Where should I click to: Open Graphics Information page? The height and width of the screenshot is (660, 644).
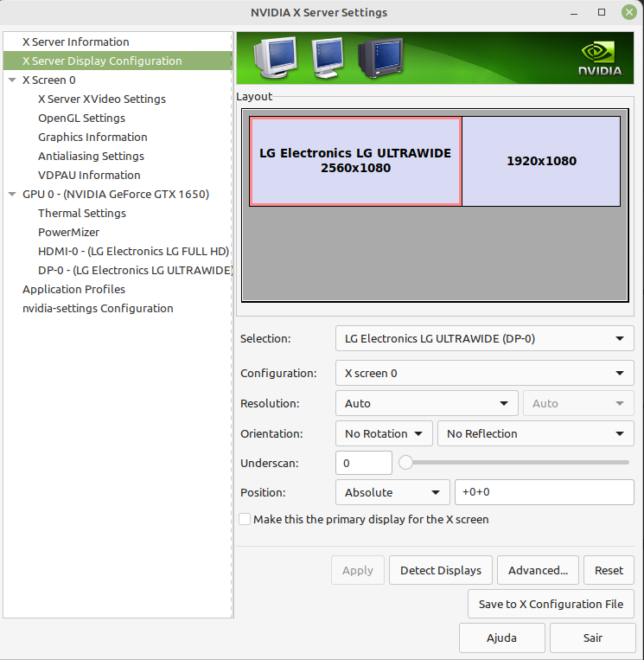[x=92, y=137]
